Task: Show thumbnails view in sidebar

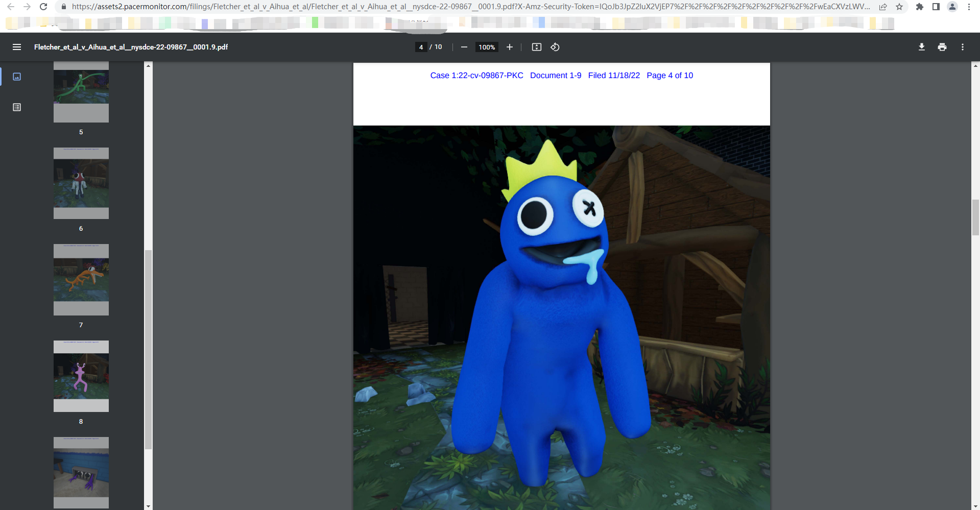Action: pos(17,77)
